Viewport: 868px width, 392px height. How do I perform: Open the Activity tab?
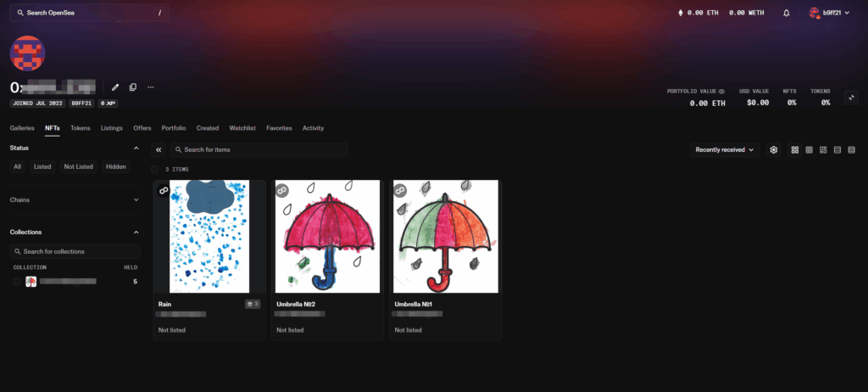[313, 128]
